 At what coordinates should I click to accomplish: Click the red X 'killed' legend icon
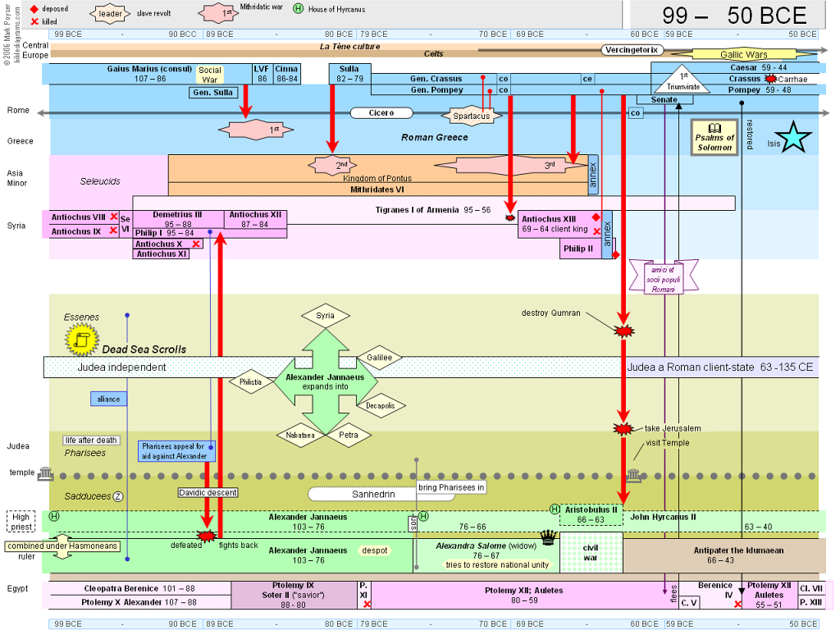pos(34,21)
